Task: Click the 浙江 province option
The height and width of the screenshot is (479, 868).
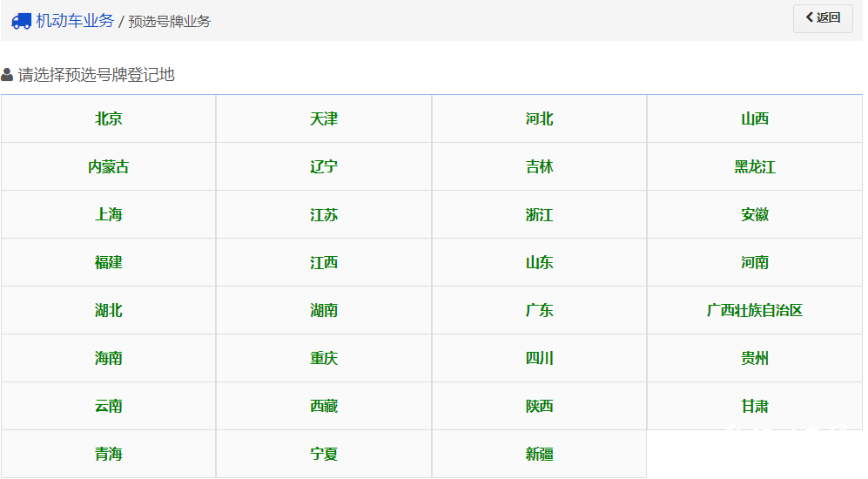Action: pyautogui.click(x=539, y=215)
